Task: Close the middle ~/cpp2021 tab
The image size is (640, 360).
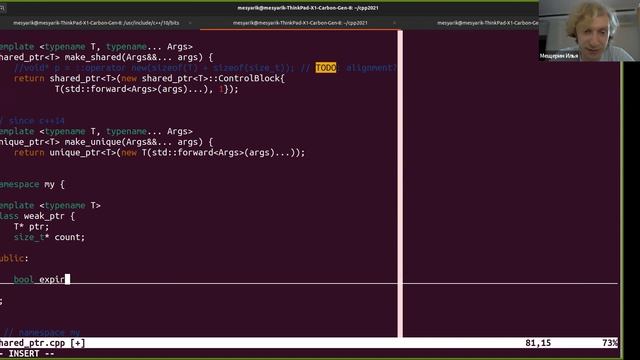Action: coord(394,23)
